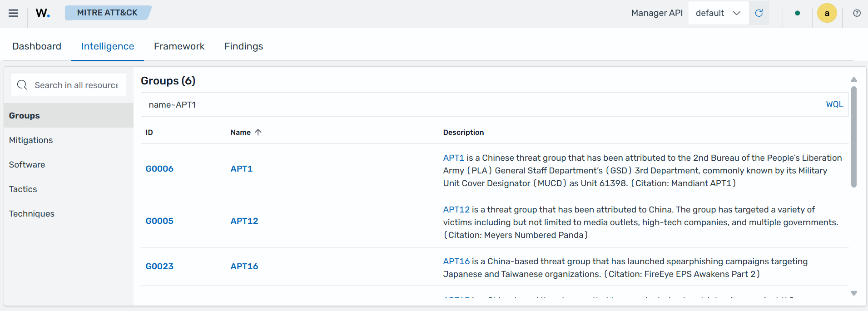Open the Manager API default dropdown
Image resolution: width=868 pixels, height=311 pixels.
pos(718,13)
